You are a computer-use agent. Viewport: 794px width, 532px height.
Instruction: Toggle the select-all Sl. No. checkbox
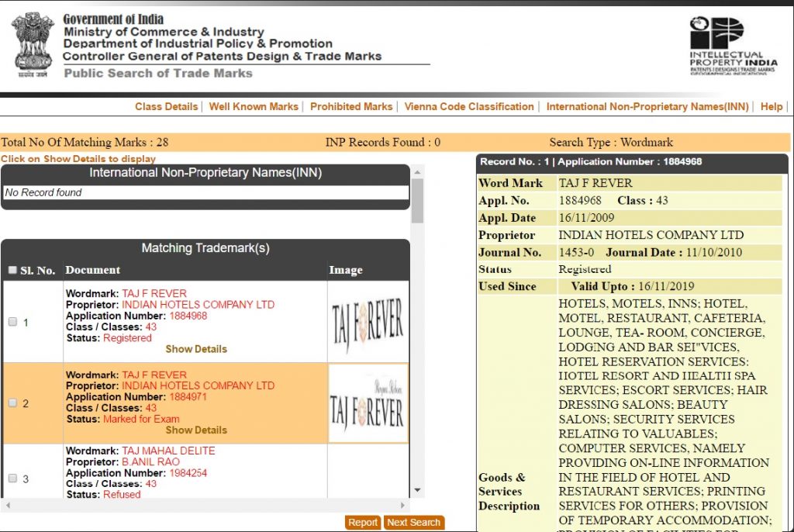(12, 271)
